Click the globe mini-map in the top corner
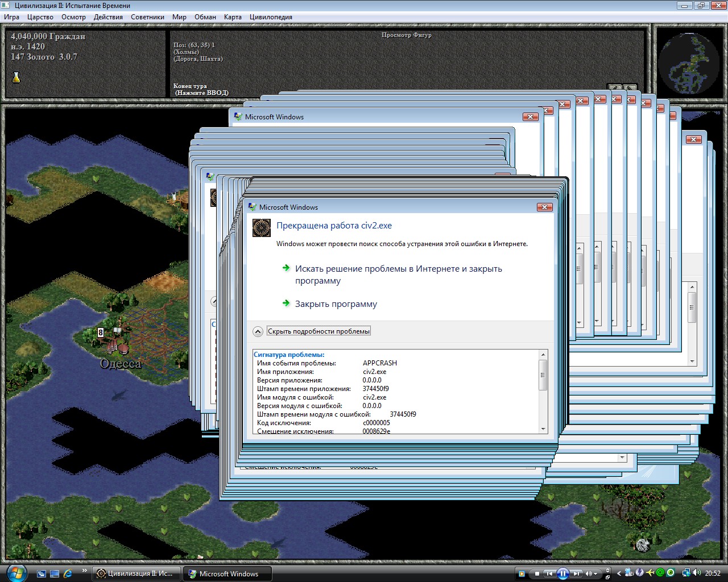 688,63
